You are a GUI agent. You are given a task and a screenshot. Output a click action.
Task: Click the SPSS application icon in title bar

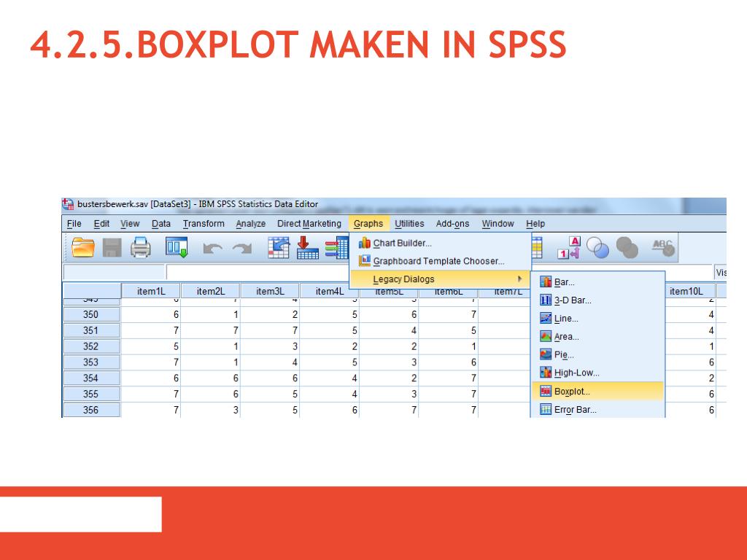pyautogui.click(x=68, y=204)
